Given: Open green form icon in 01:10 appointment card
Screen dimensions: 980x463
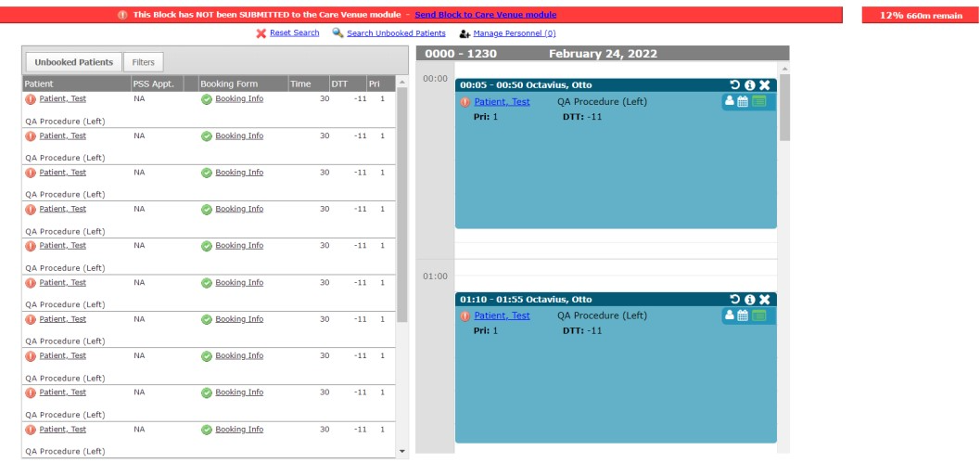Looking at the screenshot, I should click(758, 315).
